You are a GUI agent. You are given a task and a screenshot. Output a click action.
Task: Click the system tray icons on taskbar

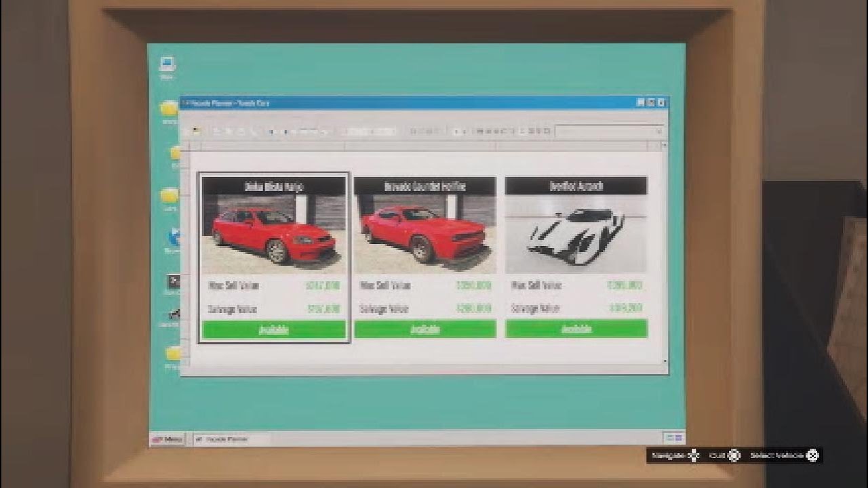pos(675,438)
